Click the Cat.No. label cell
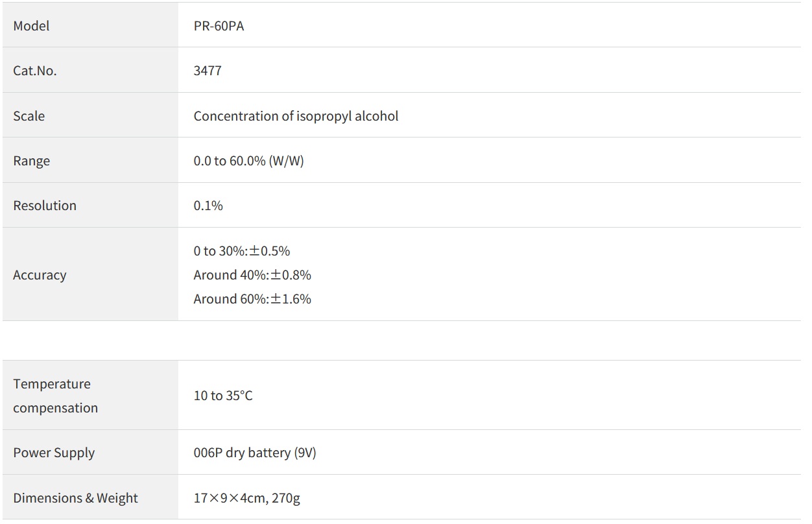This screenshot has width=812, height=524. point(35,71)
